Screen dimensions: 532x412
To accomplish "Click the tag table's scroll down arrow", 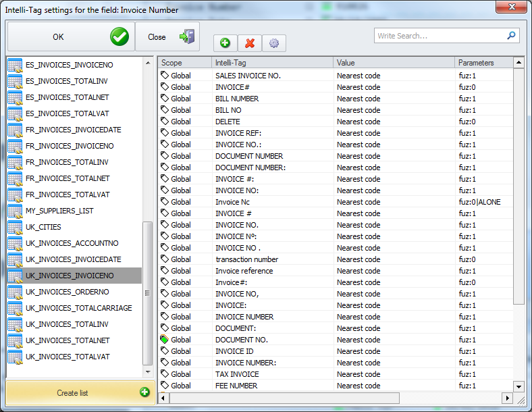I will [518, 386].
